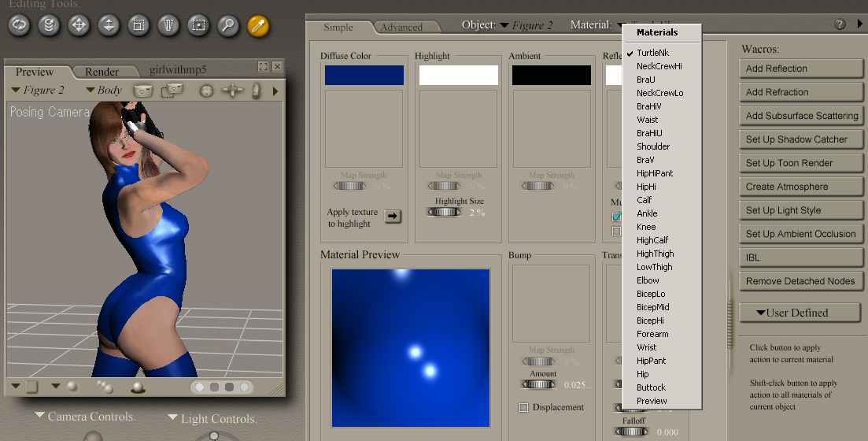Click the Add Reflection wacro button

801,69
